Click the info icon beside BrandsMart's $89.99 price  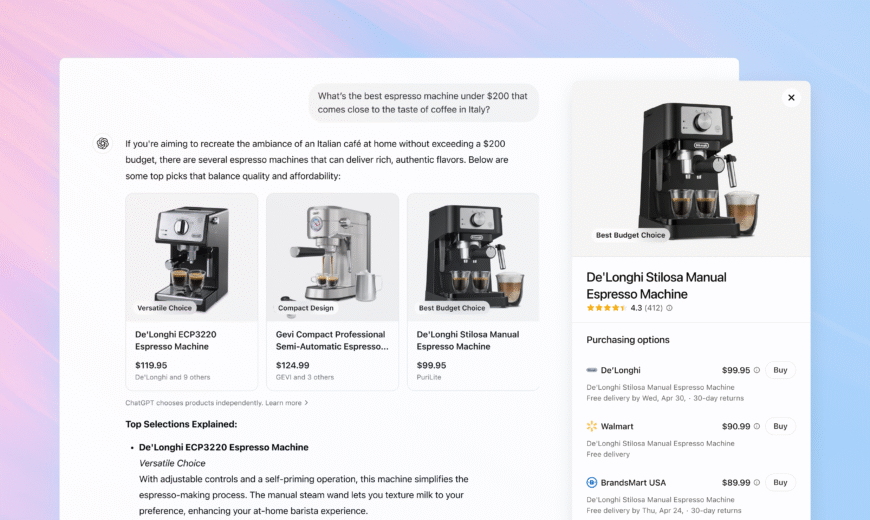pyautogui.click(x=756, y=482)
